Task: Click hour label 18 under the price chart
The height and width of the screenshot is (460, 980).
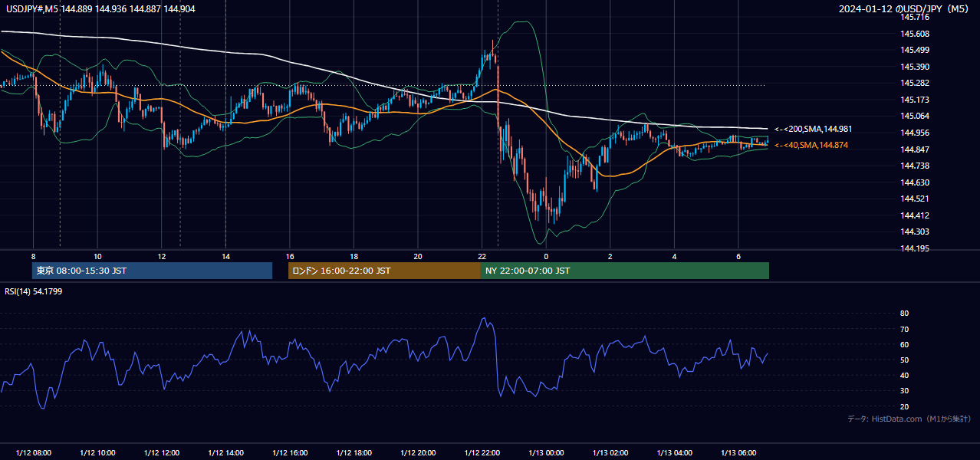Action: 354,256
